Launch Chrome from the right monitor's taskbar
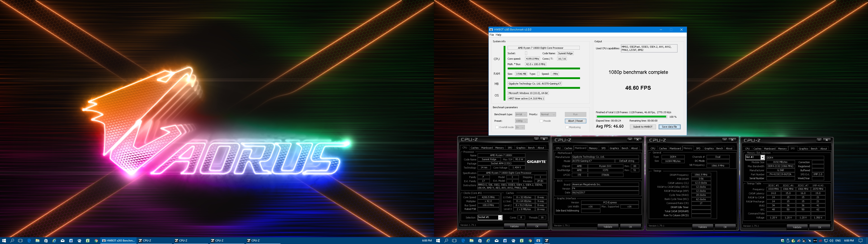The image size is (868, 244). 530,241
